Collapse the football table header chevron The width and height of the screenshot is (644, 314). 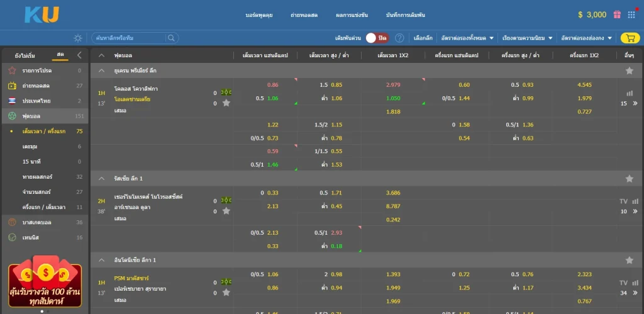[x=101, y=55]
